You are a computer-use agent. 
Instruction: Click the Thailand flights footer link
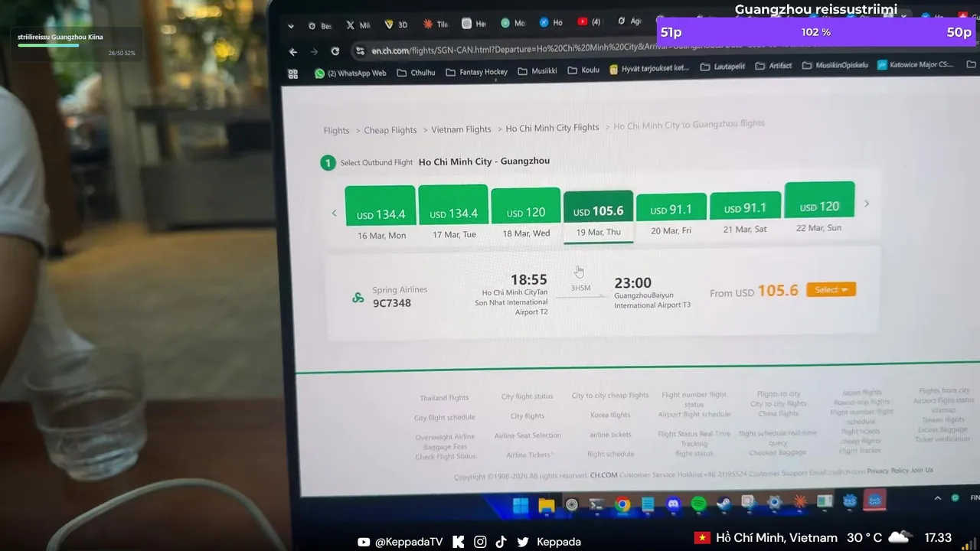pyautogui.click(x=444, y=398)
